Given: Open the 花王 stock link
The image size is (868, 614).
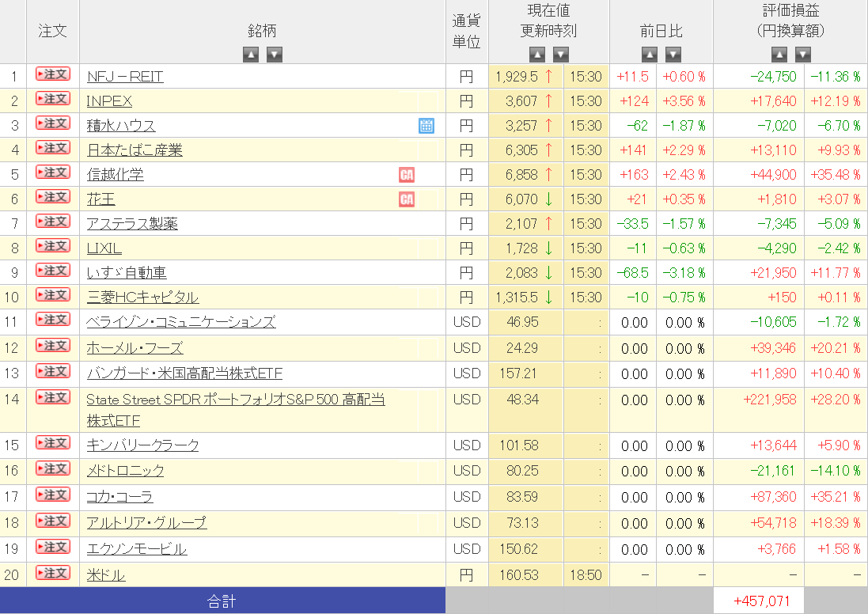Looking at the screenshot, I should click(100, 199).
